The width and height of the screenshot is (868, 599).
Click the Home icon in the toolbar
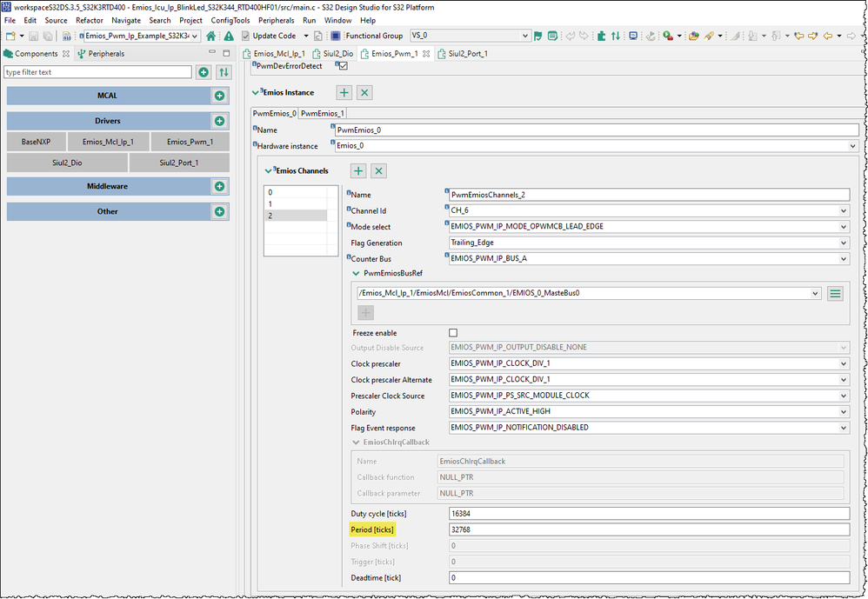pyautogui.click(x=211, y=36)
